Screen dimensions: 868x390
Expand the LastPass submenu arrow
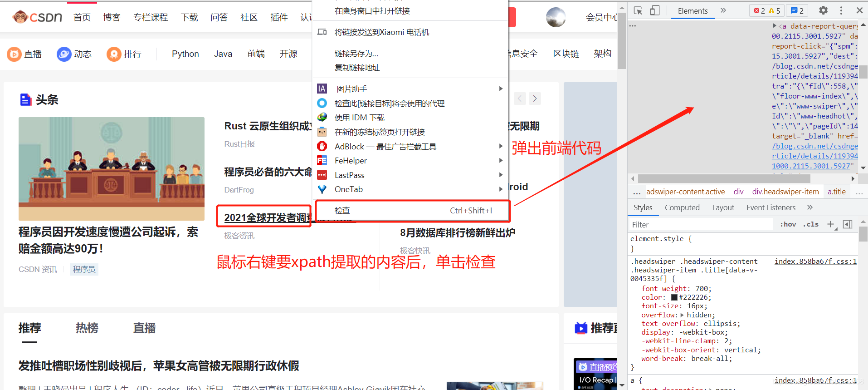[501, 175]
